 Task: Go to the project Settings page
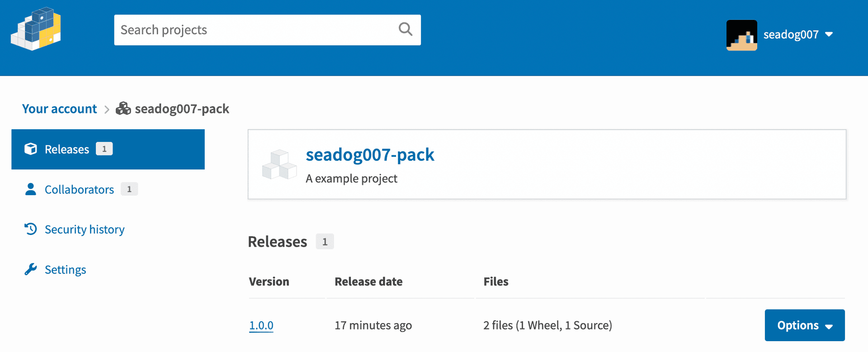point(65,270)
